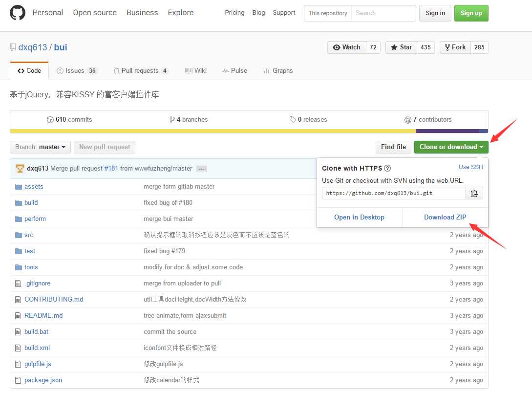Screen dimensions: 532x393
Task: Click the branches fork icon
Action: (172, 120)
